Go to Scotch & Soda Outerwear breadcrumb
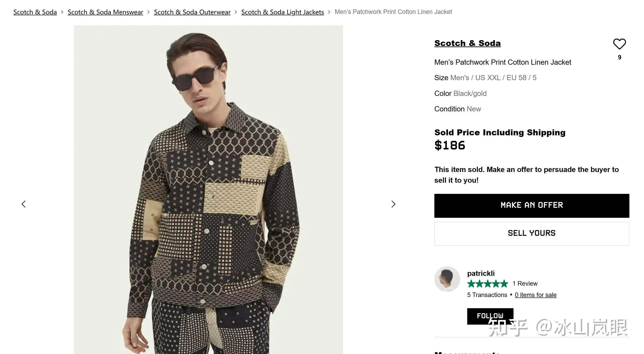Image resolution: width=644 pixels, height=354 pixels. click(192, 12)
